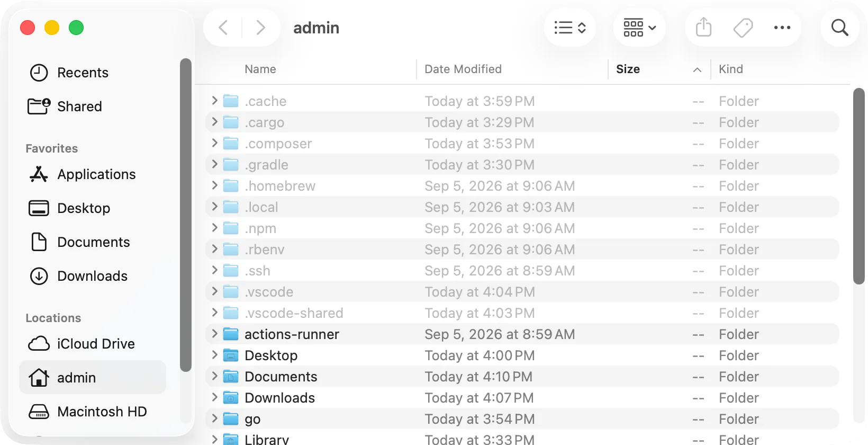This screenshot has height=445, width=868.
Task: Expand the .ssh folder
Action: click(x=214, y=270)
